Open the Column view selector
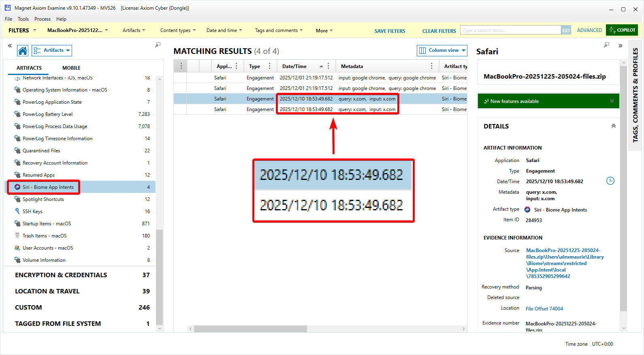Viewport: 644px width, 355px height. pyautogui.click(x=442, y=50)
